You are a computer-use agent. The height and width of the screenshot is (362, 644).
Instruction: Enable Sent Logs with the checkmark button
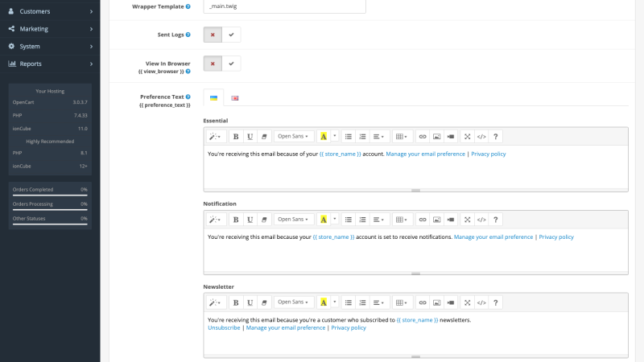[231, 35]
